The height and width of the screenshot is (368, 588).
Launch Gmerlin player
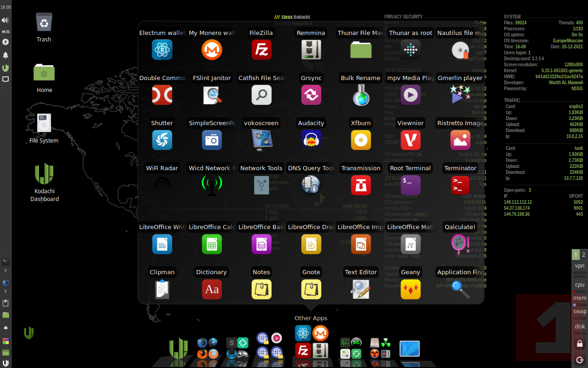click(x=460, y=95)
